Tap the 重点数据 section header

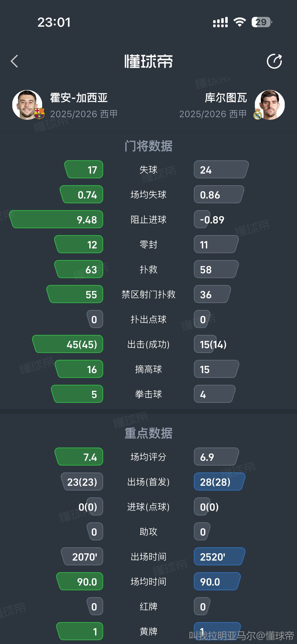coord(148,433)
